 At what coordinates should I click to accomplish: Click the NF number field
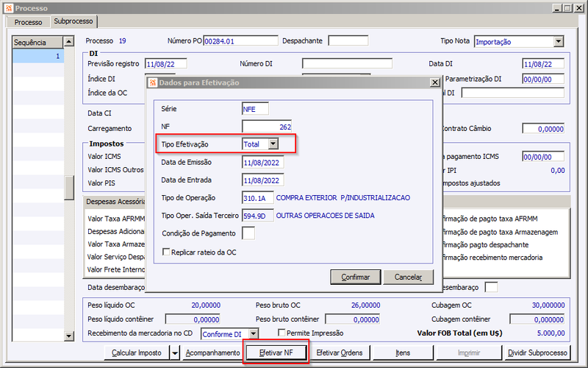267,127
